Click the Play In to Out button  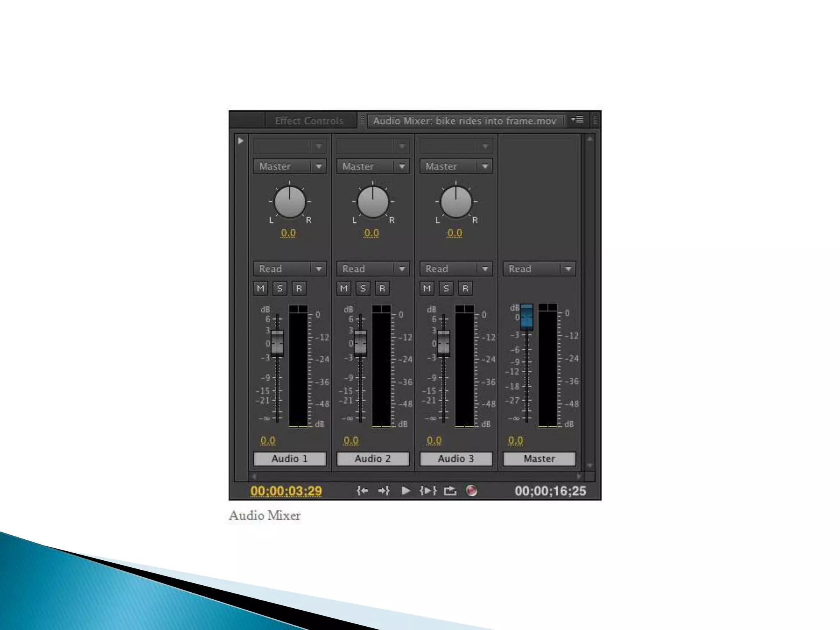pos(428,491)
